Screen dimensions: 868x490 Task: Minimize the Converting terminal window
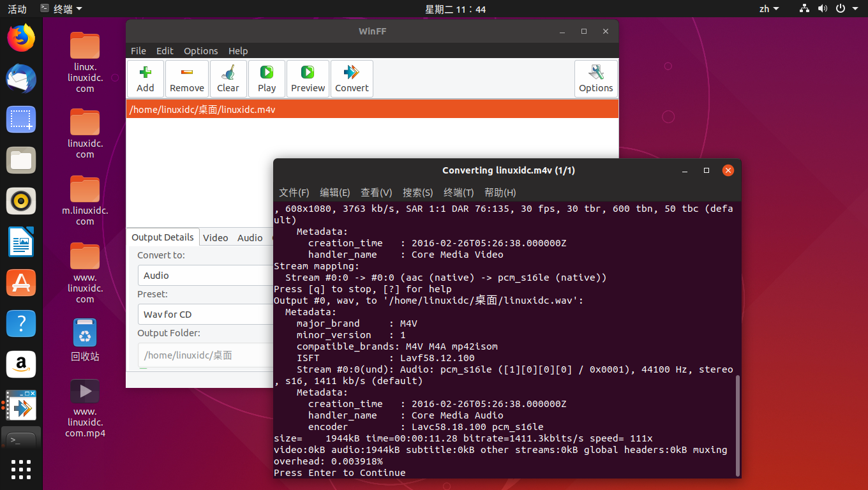click(685, 170)
